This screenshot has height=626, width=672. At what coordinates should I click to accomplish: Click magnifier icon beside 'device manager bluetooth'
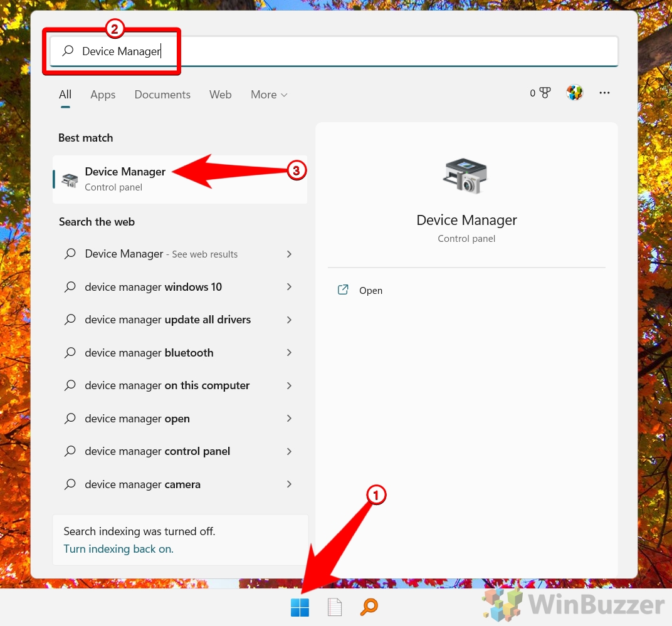click(x=70, y=353)
